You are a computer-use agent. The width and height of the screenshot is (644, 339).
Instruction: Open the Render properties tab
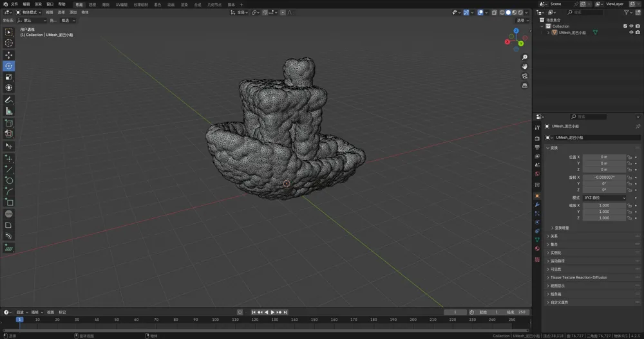537,138
